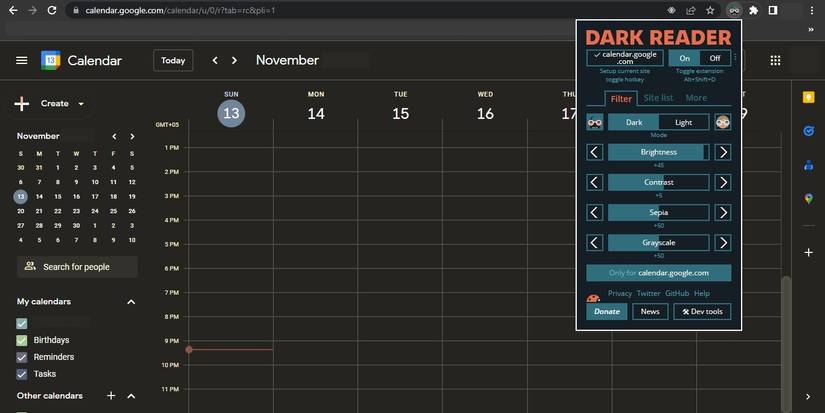Open the Filter tab in Dark Reader

[621, 98]
